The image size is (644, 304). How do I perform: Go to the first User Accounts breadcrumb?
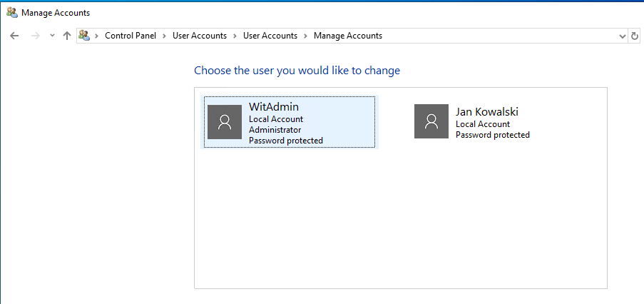pyautogui.click(x=200, y=36)
